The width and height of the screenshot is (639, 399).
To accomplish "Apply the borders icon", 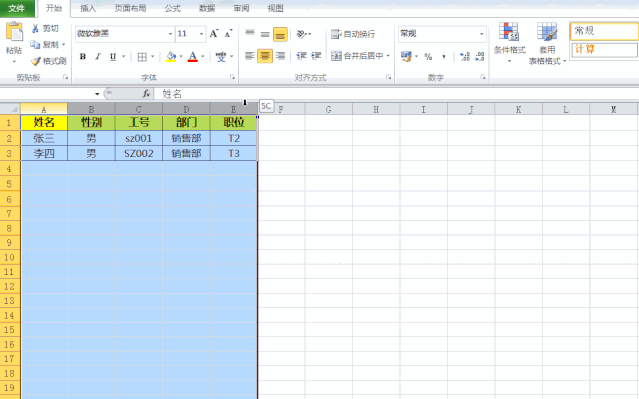I will [142, 57].
